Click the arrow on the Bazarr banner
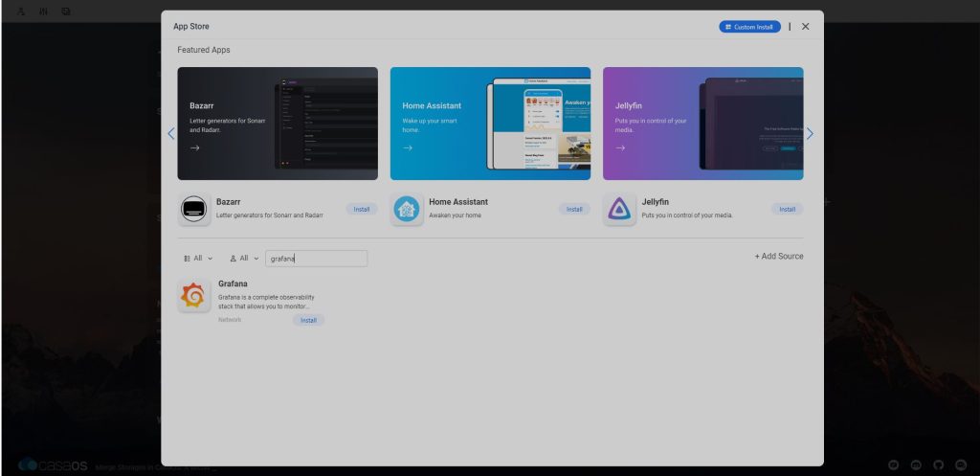The height and width of the screenshot is (476, 980). 195,148
